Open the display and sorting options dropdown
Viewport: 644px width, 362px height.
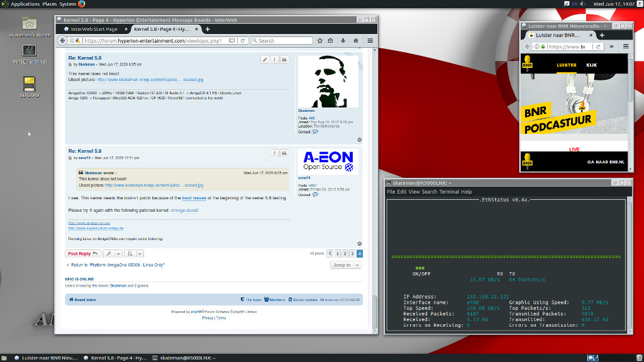(x=133, y=254)
